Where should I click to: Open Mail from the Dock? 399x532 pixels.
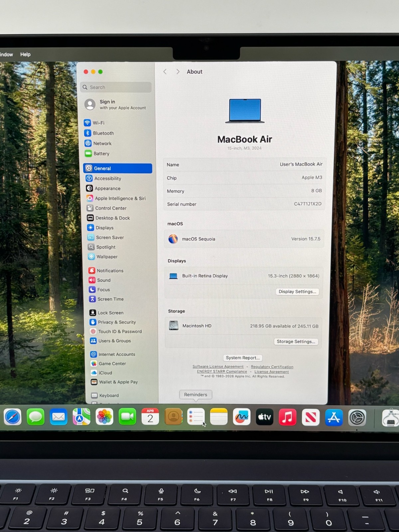click(59, 417)
